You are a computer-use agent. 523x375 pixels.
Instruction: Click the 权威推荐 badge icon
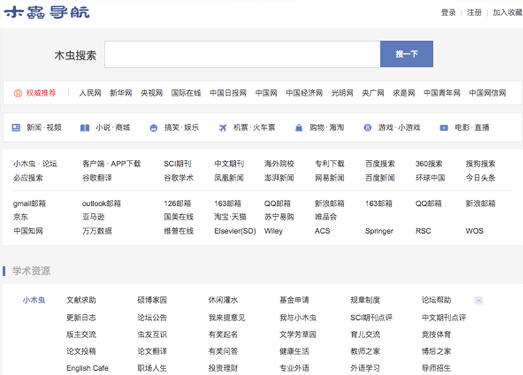pos(17,93)
